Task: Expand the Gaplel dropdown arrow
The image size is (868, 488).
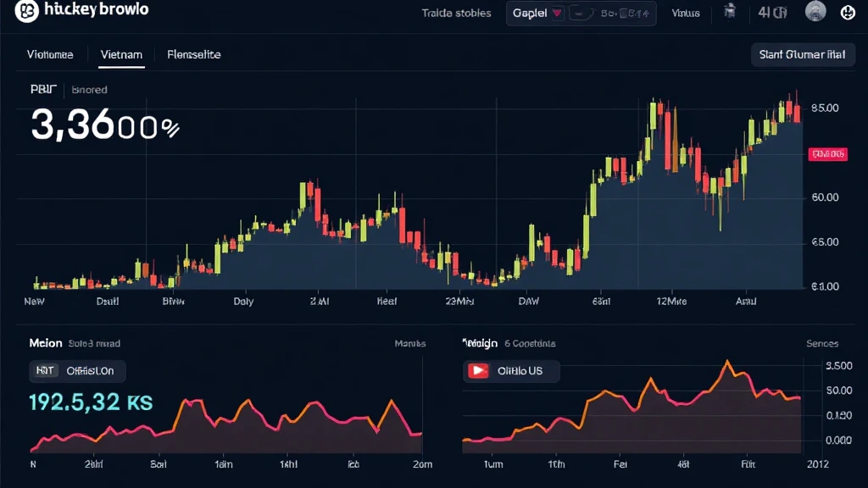Action: (557, 14)
